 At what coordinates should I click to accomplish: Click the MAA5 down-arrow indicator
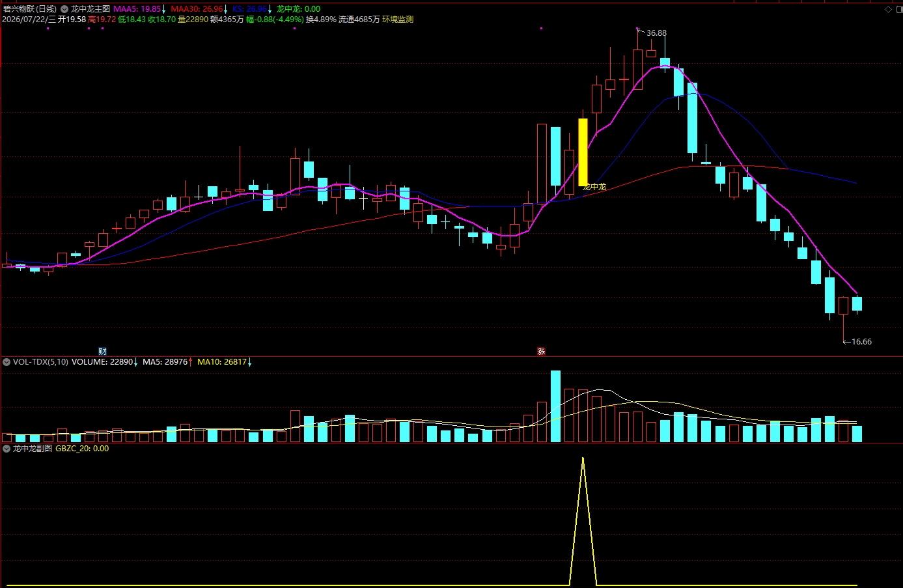coord(163,9)
